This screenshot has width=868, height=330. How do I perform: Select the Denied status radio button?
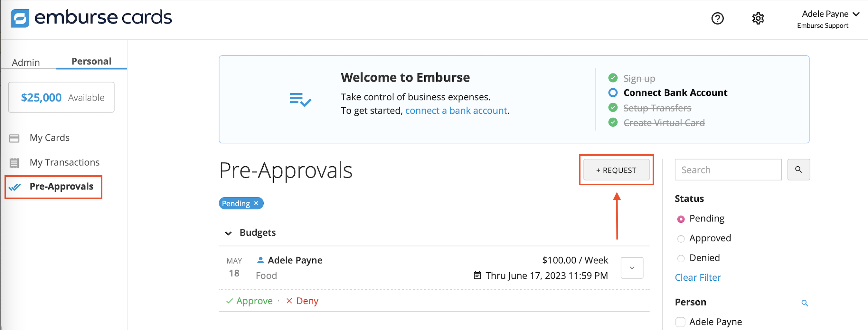[681, 258]
